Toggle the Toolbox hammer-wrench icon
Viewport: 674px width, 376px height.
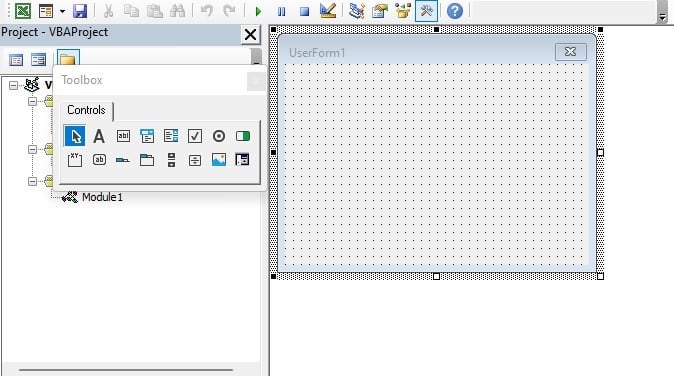(426, 11)
